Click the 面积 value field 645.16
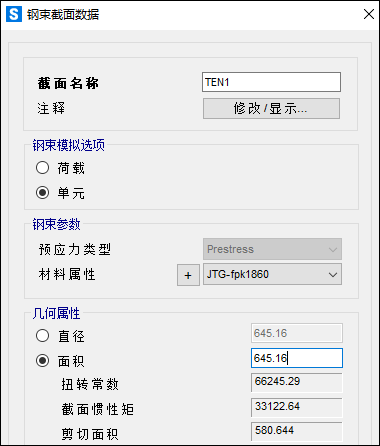 (297, 358)
